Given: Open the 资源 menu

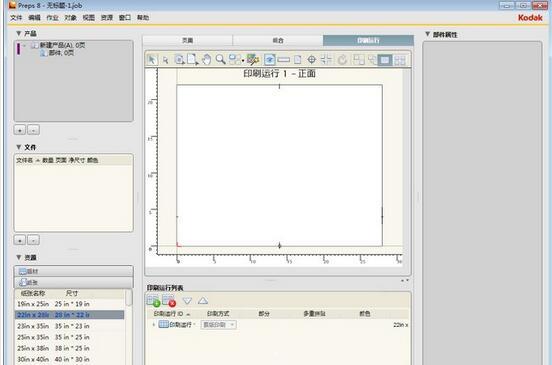Looking at the screenshot, I should [107, 18].
